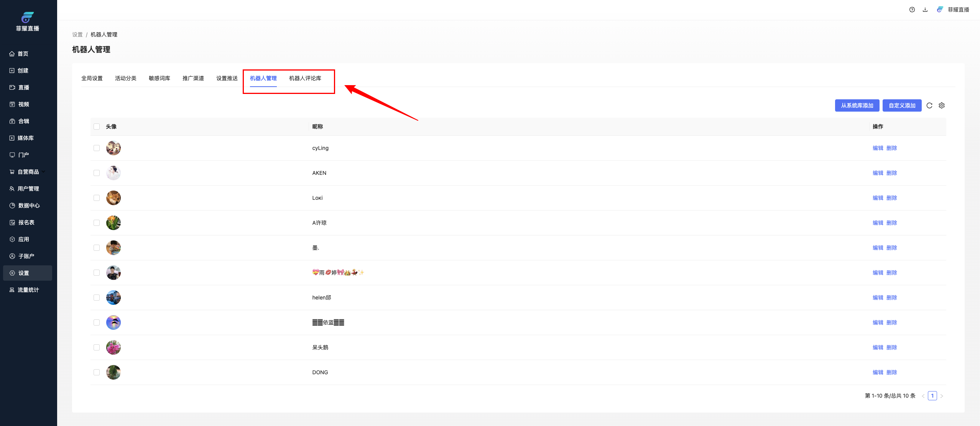Open table column settings gear icon

coord(942,105)
